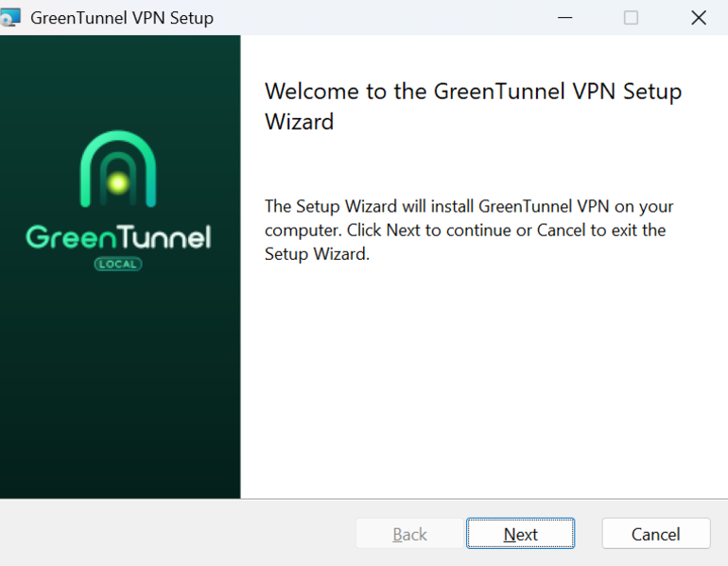Click the 'GreenTunnel VPN Setup' window title
728x566 pixels.
click(x=122, y=18)
